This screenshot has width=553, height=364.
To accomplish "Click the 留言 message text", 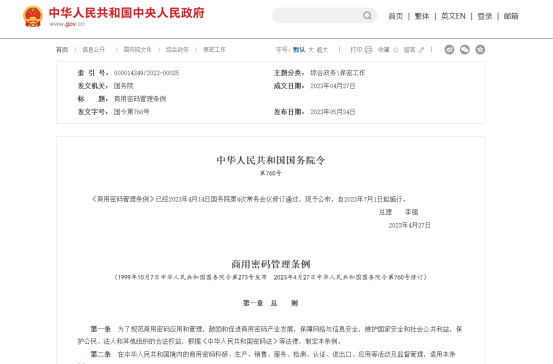I will 409,50.
